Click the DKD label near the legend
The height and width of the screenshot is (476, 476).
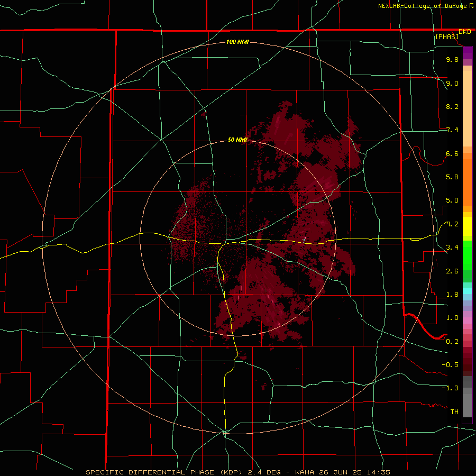point(465,32)
